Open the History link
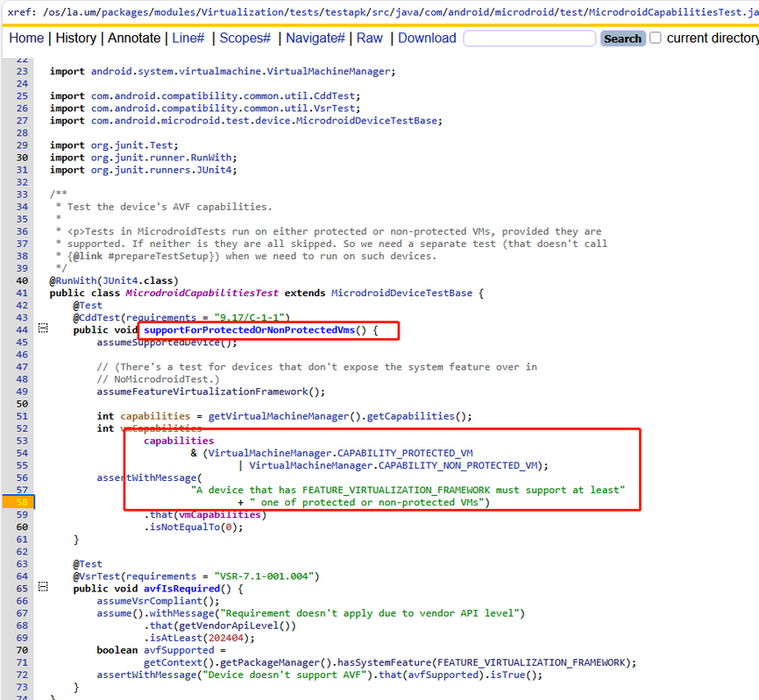The height and width of the screenshot is (700, 759). [x=76, y=39]
